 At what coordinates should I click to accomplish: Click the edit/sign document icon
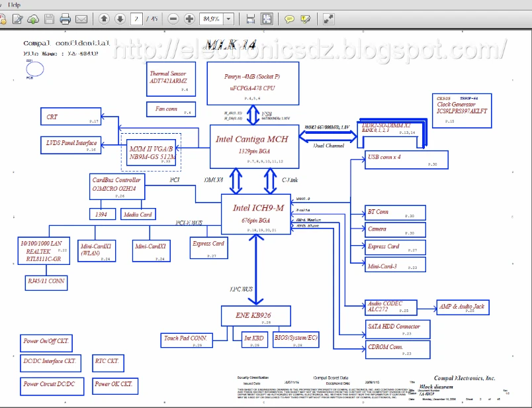click(17, 19)
